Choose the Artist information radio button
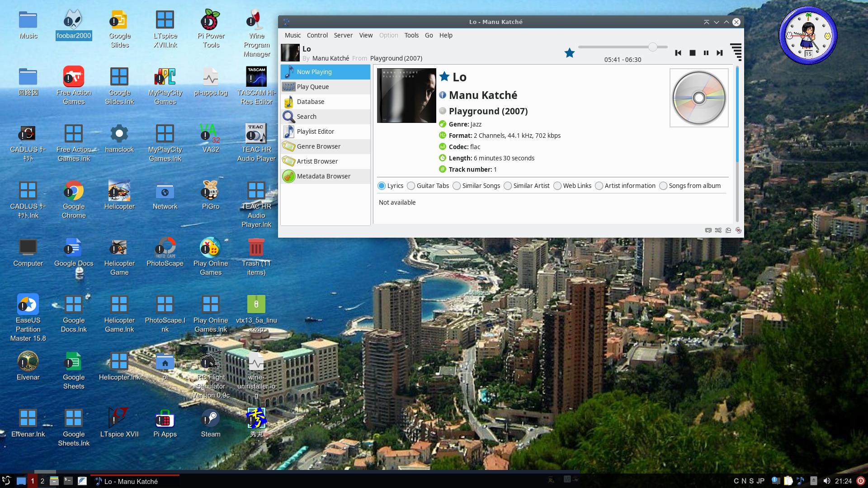868x488 pixels. tap(599, 186)
